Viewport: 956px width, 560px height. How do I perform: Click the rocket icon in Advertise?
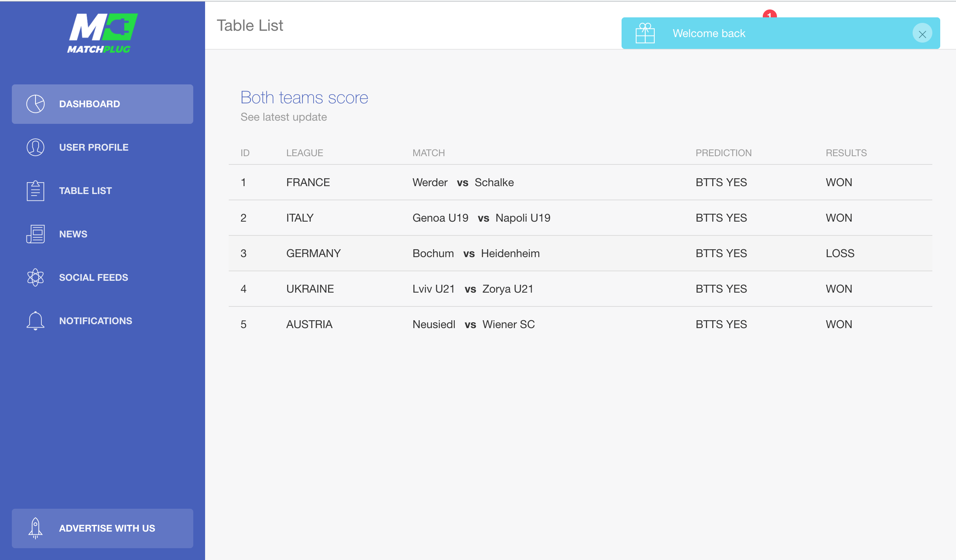click(x=35, y=528)
